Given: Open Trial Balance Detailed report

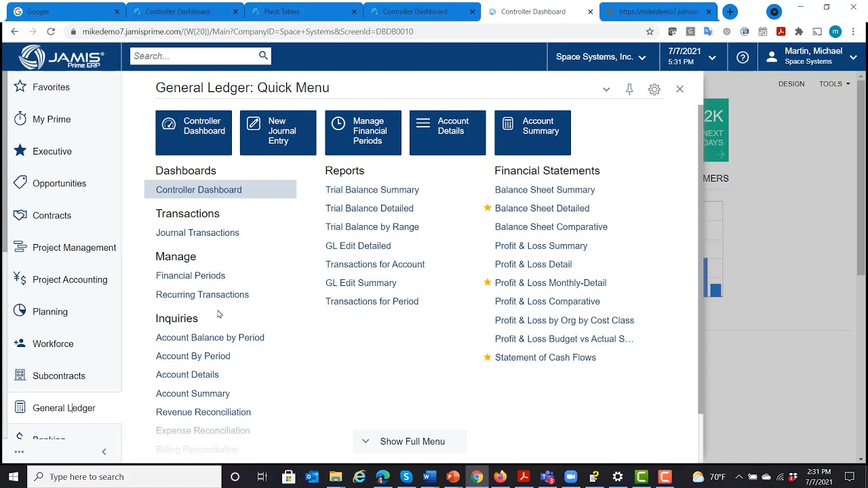Looking at the screenshot, I should (x=370, y=208).
